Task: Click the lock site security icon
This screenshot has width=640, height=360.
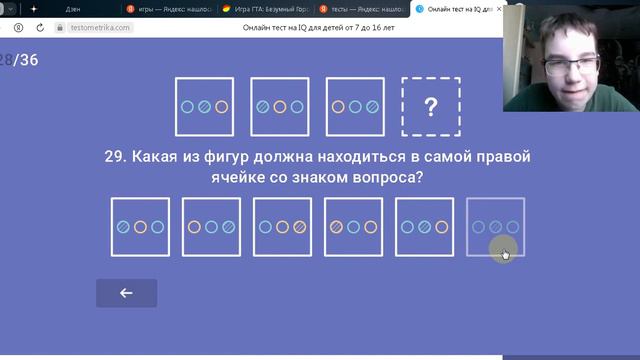Action: pos(60,28)
